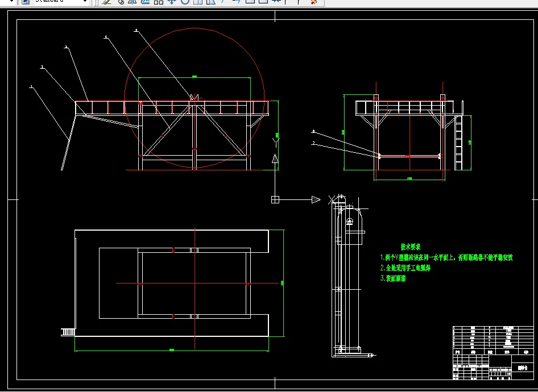The height and width of the screenshot is (392, 538).
Task: Select the green height dimension text left of the side view
Action: (344, 132)
